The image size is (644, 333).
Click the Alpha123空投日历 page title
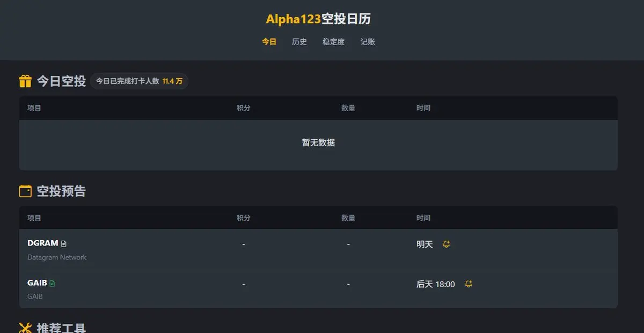[318, 19]
